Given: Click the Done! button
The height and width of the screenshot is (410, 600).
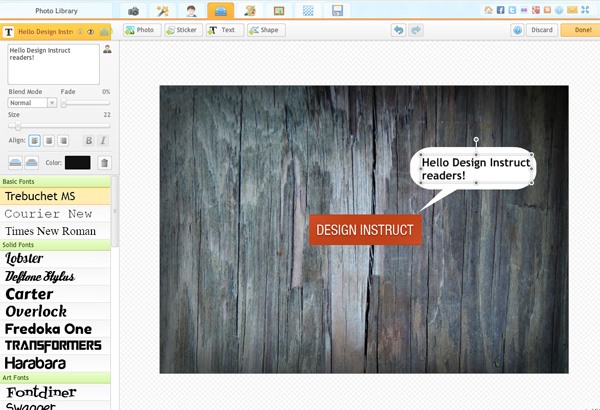Looking at the screenshot, I should (x=582, y=30).
